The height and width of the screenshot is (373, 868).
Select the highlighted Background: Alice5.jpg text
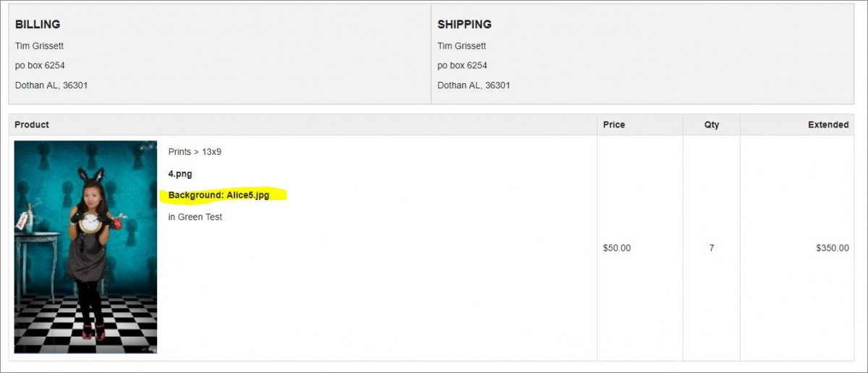point(218,195)
